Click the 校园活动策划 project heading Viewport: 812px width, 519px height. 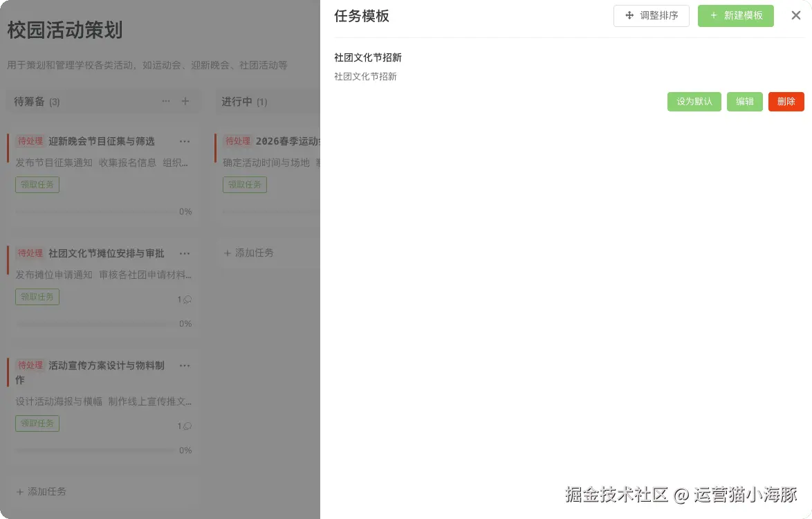point(65,30)
